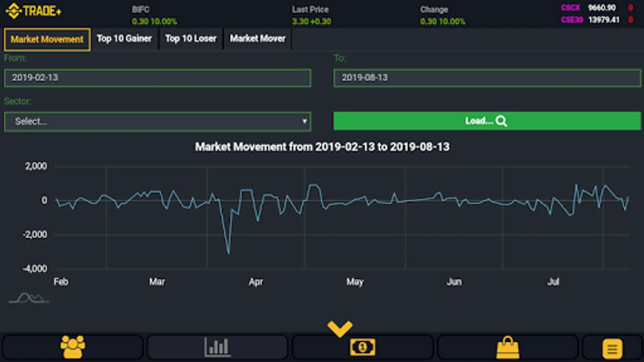Open the yellow list menu icon
This screenshot has height=362, width=644.
pyautogui.click(x=612, y=348)
